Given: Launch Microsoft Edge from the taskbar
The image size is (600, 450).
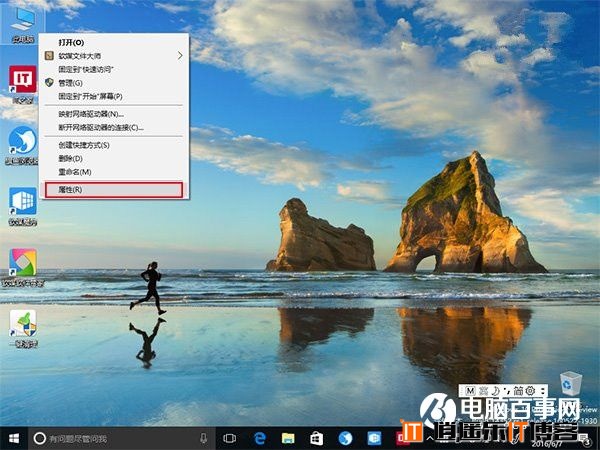Looking at the screenshot, I should tap(259, 438).
